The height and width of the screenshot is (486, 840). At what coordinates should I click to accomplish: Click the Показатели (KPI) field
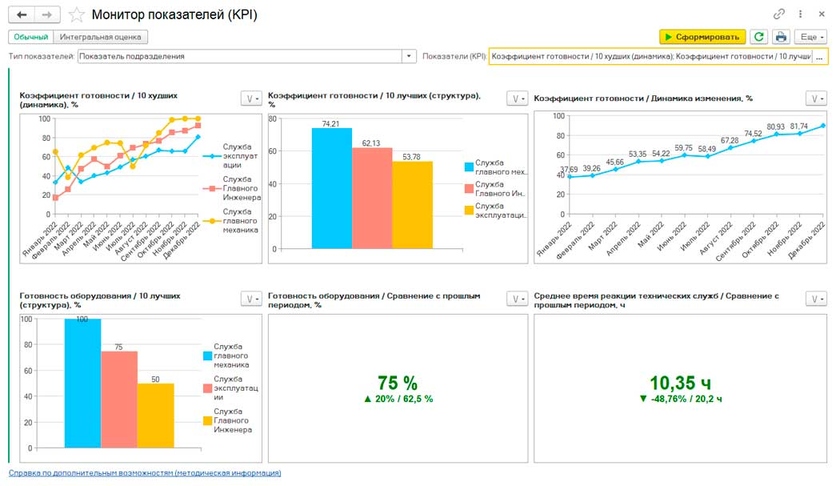click(649, 57)
